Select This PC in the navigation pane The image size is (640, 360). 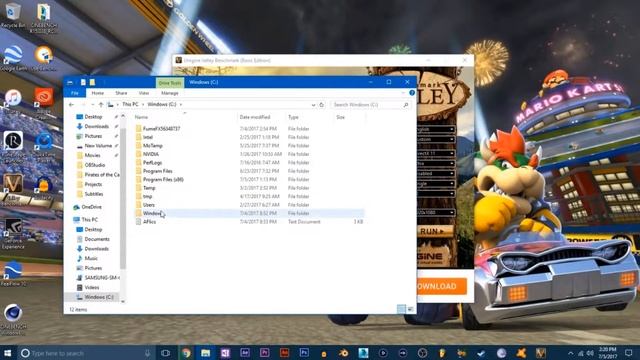(x=89, y=220)
